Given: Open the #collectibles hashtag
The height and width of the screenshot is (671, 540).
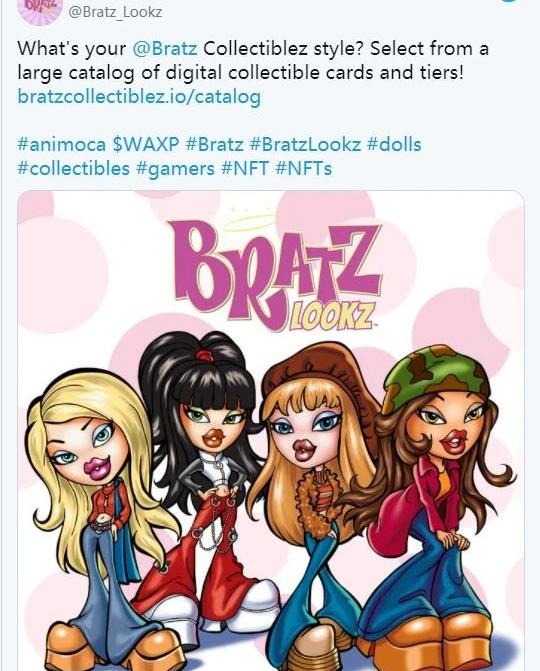Looking at the screenshot, I should click(x=74, y=168).
